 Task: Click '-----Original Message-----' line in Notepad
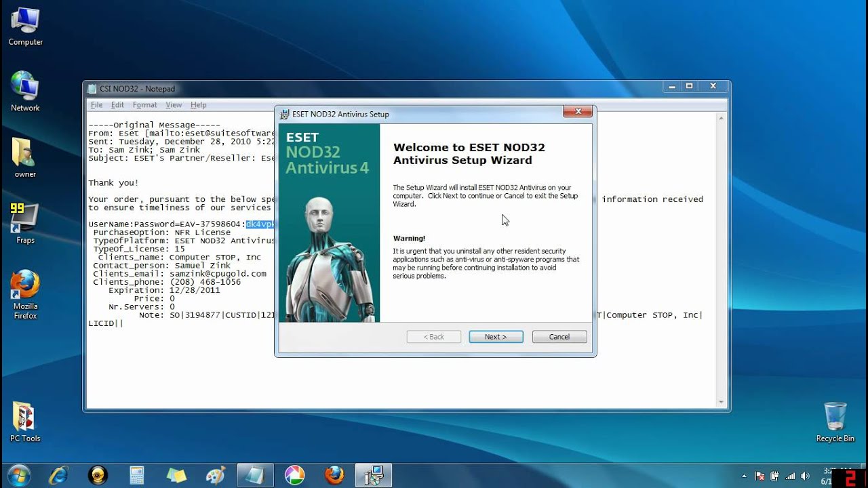click(154, 125)
